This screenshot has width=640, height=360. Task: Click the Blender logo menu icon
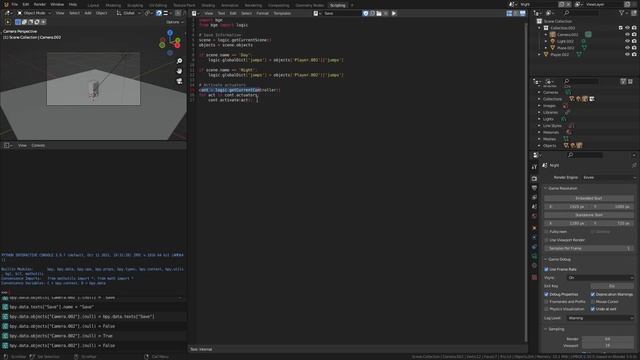pyautogui.click(x=6, y=4)
